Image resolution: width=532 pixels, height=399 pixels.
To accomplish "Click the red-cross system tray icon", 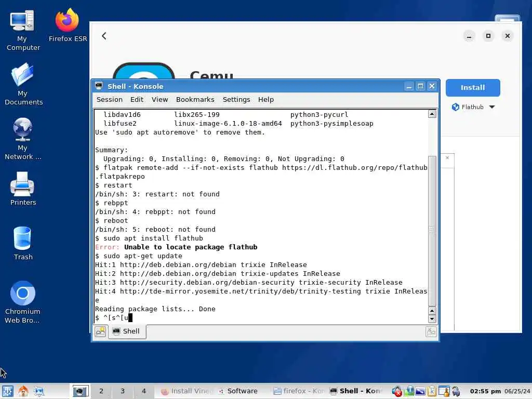I will 396,391.
